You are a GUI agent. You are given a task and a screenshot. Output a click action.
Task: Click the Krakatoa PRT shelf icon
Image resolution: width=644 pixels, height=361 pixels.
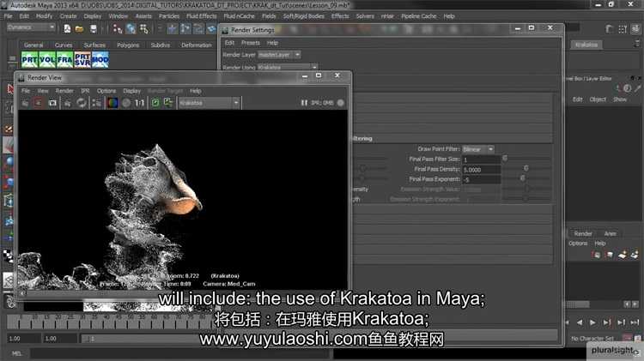coord(29,59)
